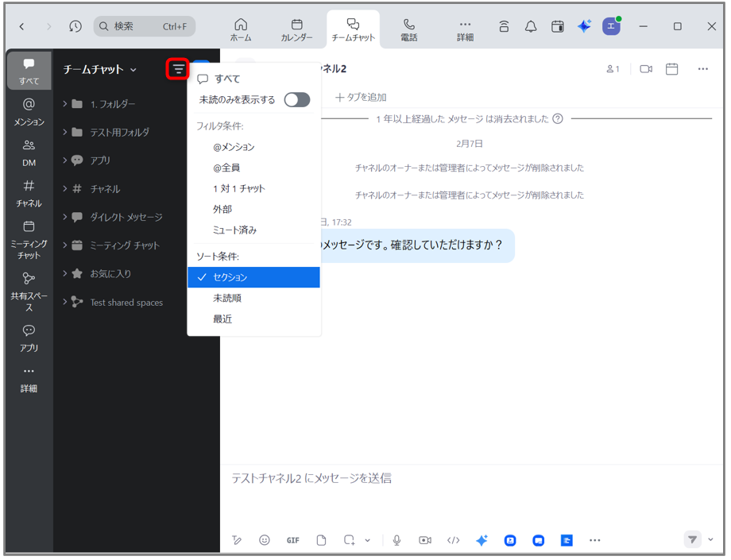Screen dimensions: 731x560
Task: Switch to the カレンダー tab
Action: (x=296, y=30)
